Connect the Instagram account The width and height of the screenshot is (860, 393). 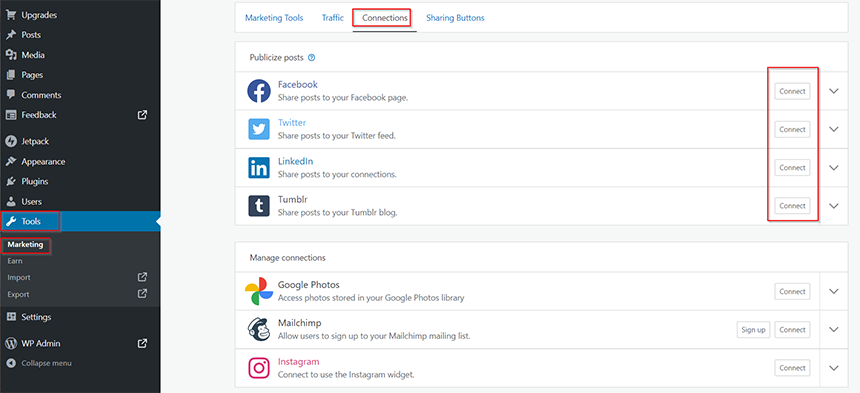click(792, 368)
